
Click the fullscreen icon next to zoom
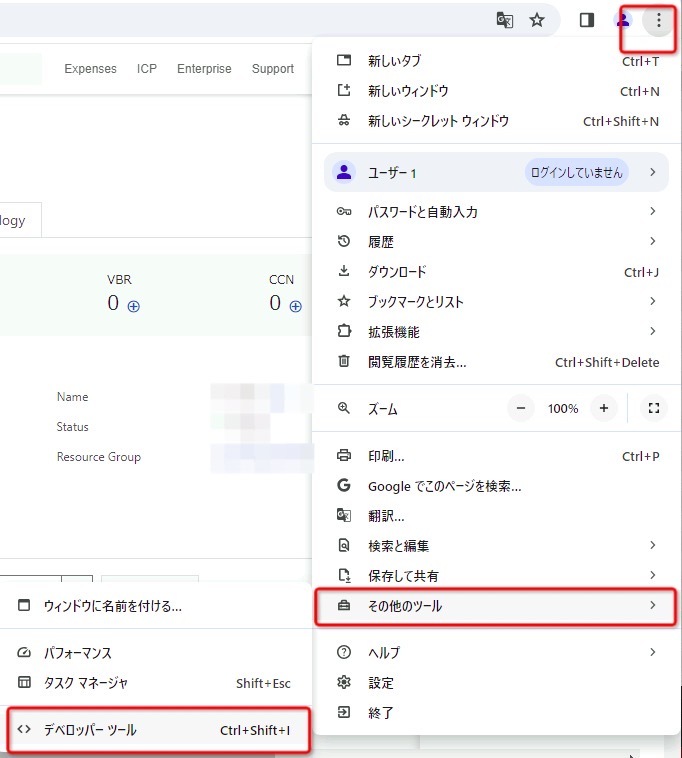(x=653, y=408)
